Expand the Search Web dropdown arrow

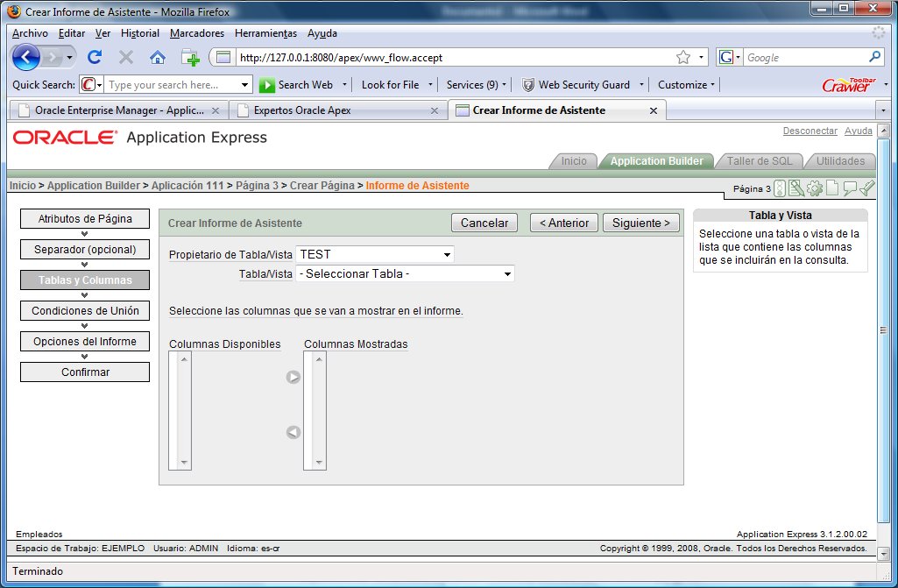tap(345, 85)
